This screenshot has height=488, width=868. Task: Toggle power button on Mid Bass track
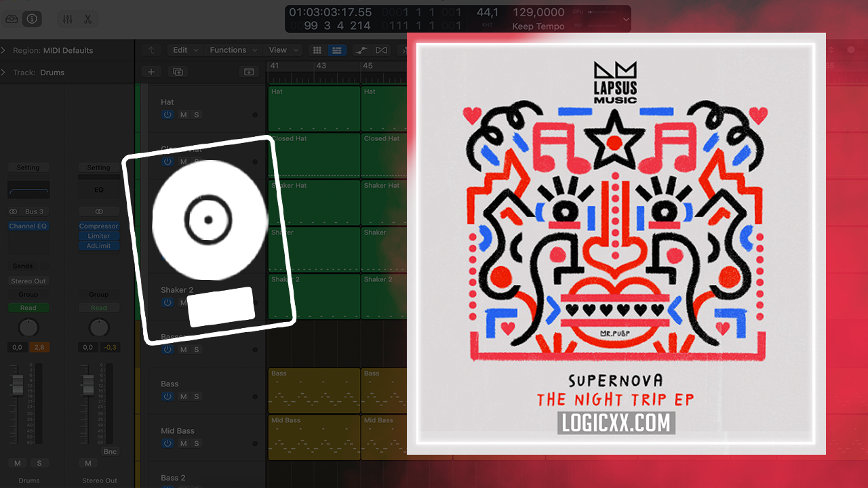click(x=167, y=443)
